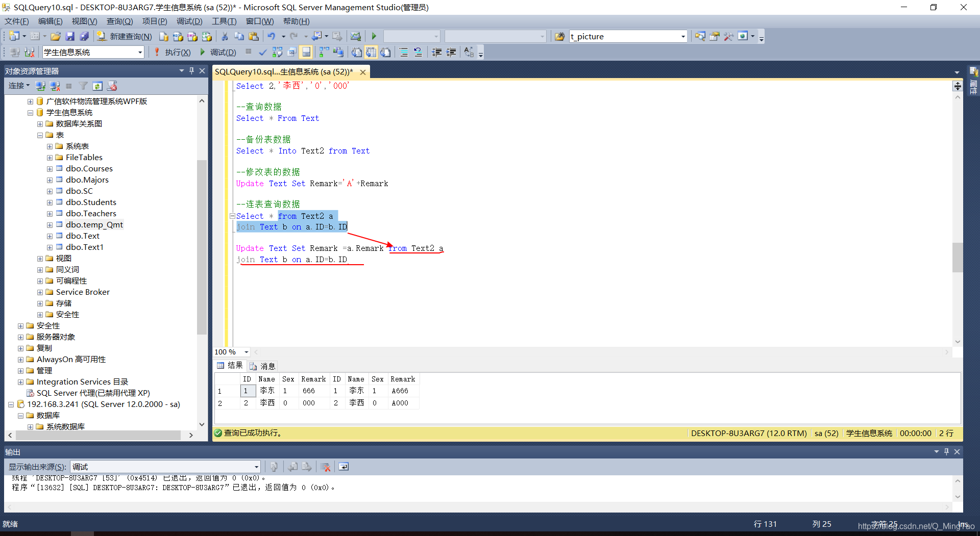Open the 连接 dropdown in Object Explorer
Image resolution: width=980 pixels, height=536 pixels.
tap(19, 86)
